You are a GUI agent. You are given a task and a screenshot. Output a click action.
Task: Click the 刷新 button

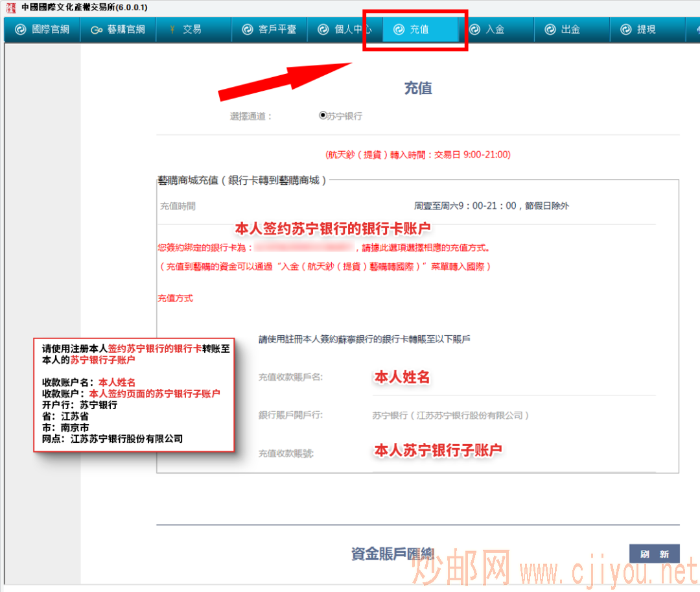[x=655, y=554]
